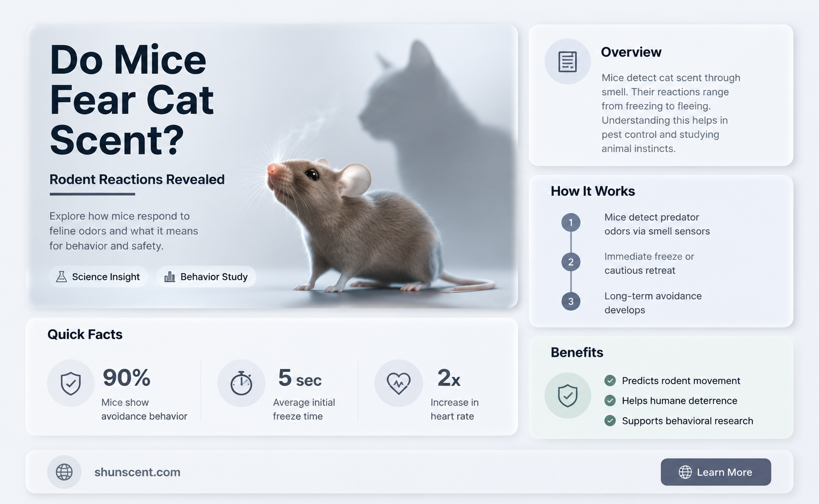Image resolution: width=819 pixels, height=504 pixels.
Task: Select the Behavior Study tag
Action: 206,277
